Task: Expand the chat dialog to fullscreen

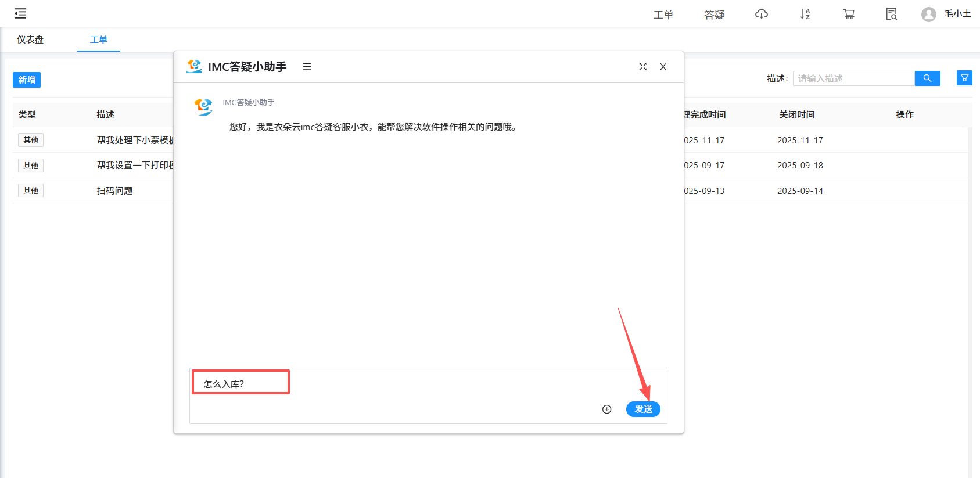Action: click(642, 67)
